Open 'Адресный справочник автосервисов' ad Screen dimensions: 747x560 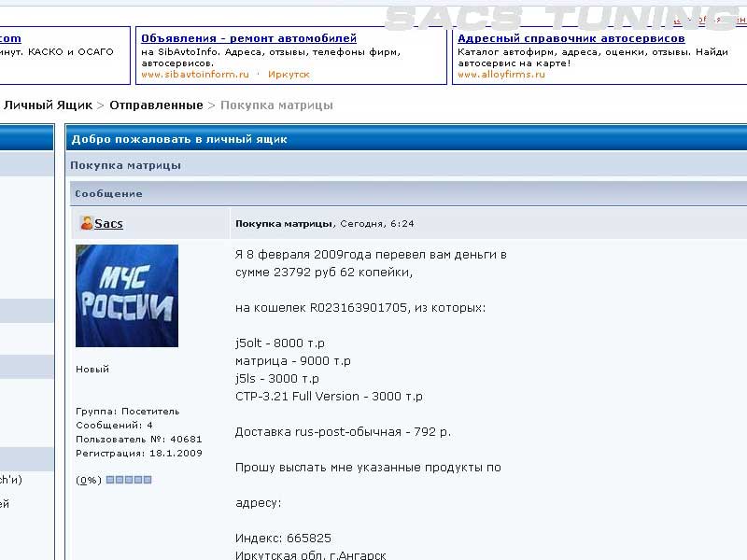point(571,38)
